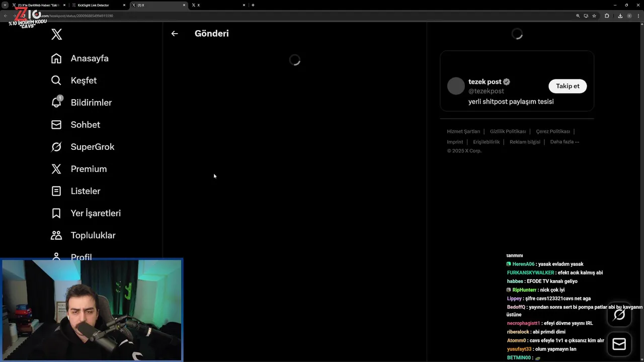Open SuperGrok via its sidebar icon
This screenshot has width=644, height=362.
56,147
